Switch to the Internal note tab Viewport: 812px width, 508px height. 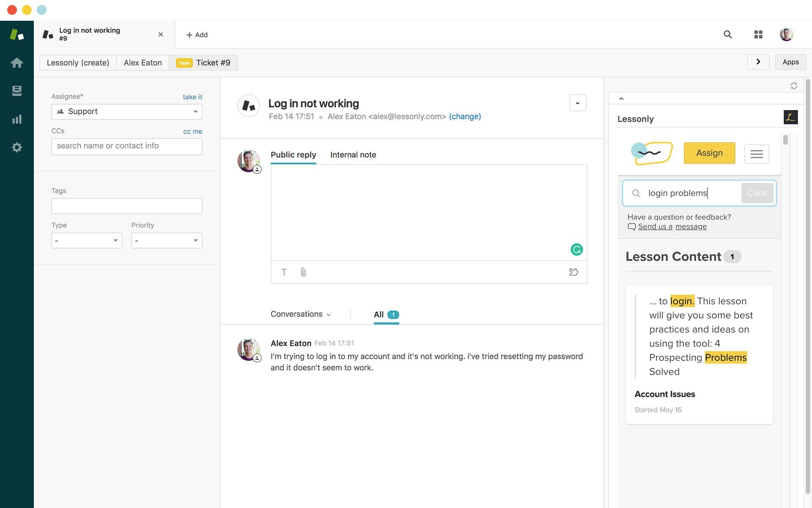coord(353,155)
